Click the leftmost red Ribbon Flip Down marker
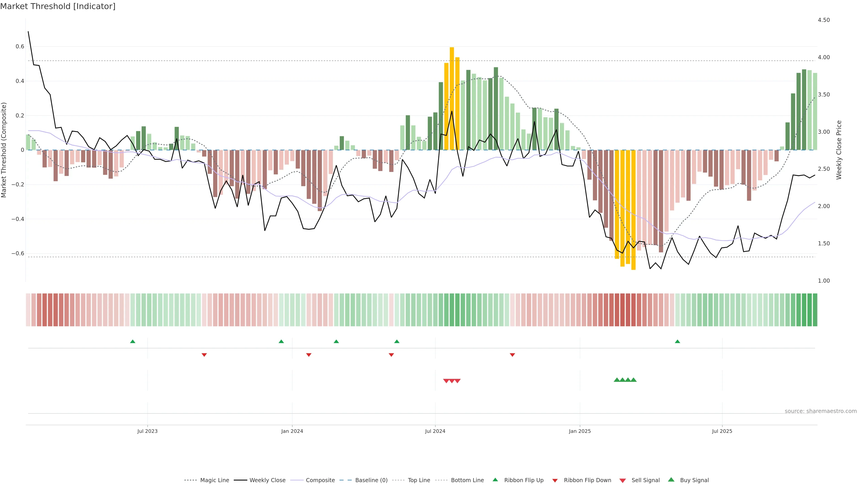 [x=204, y=355]
